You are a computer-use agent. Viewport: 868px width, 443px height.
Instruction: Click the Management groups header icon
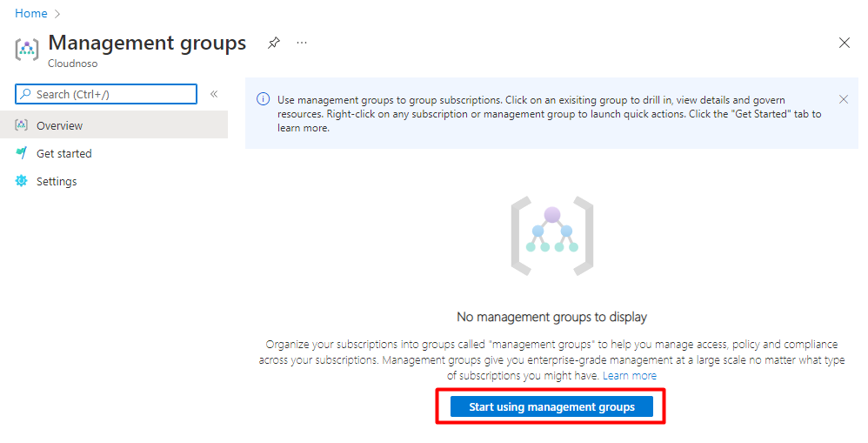[x=27, y=49]
